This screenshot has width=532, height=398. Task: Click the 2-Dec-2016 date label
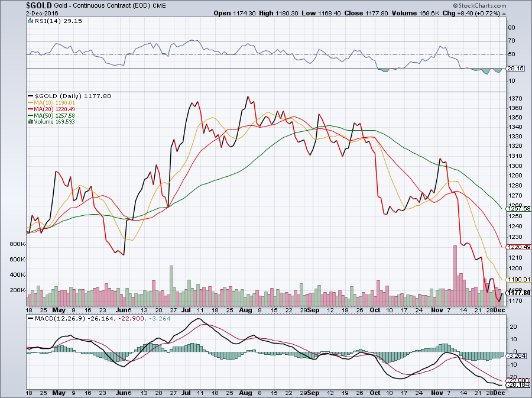coord(42,14)
